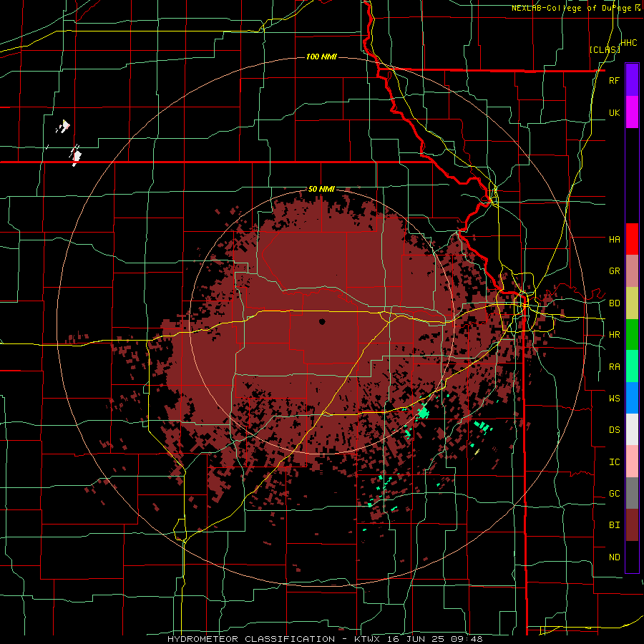Click the HA legend label
This screenshot has width=644, height=644.
614,240
